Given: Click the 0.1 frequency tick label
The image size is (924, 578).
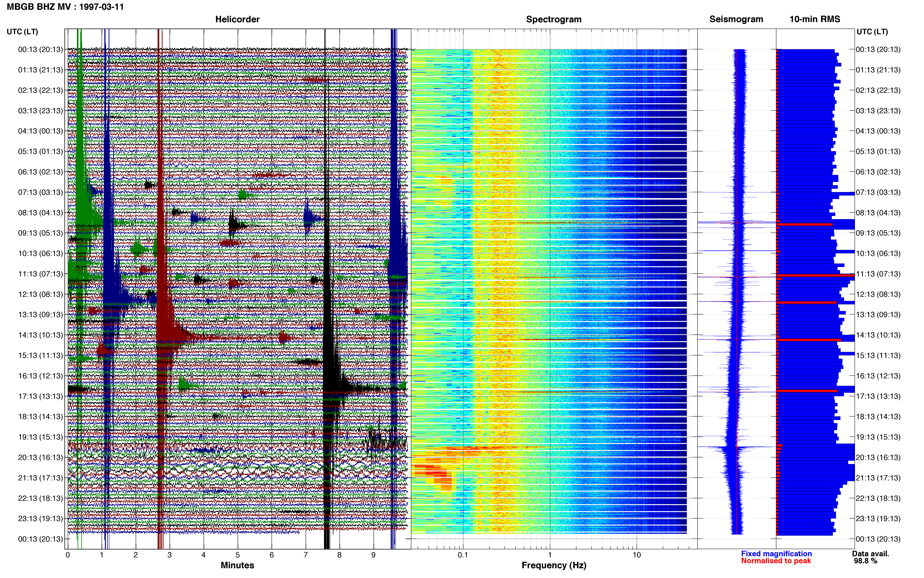Looking at the screenshot, I should coord(463,555).
